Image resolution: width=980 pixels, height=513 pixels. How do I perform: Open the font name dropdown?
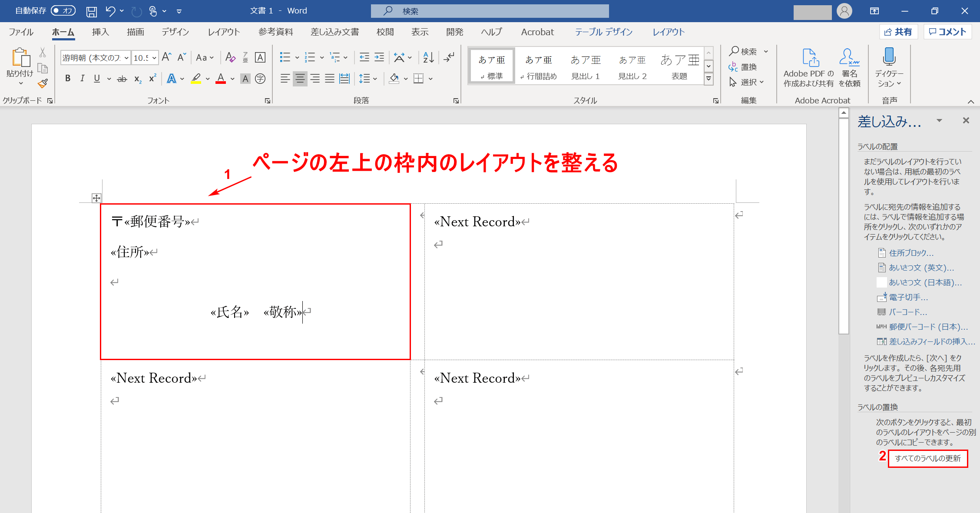(x=126, y=58)
